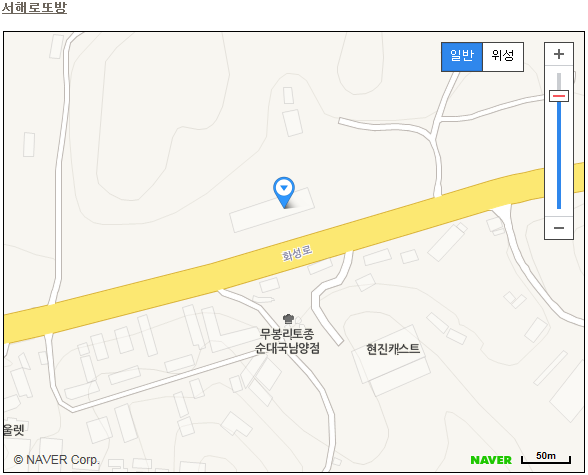Click the 50m scale bar
Image resolution: width=588 pixels, height=475 pixels.
pyautogui.click(x=546, y=458)
